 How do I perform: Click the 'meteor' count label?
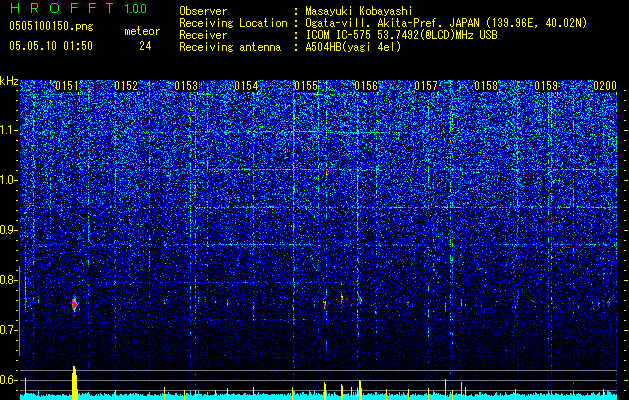(x=142, y=31)
